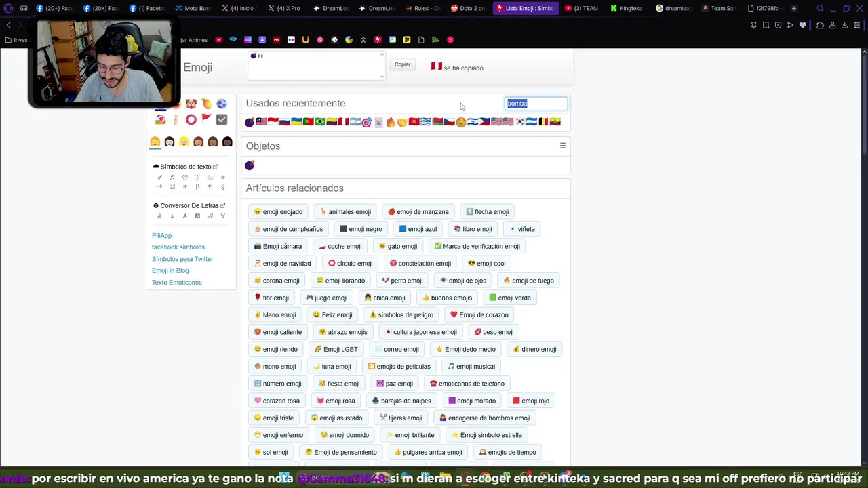Switch to the Rules browser tab
Image resolution: width=868 pixels, height=488 pixels.
pos(422,8)
